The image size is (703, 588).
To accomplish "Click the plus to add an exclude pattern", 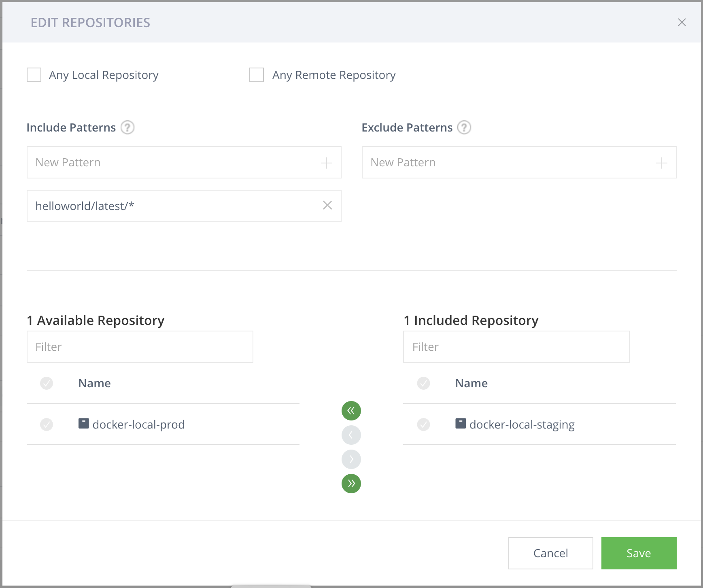I will 662,162.
